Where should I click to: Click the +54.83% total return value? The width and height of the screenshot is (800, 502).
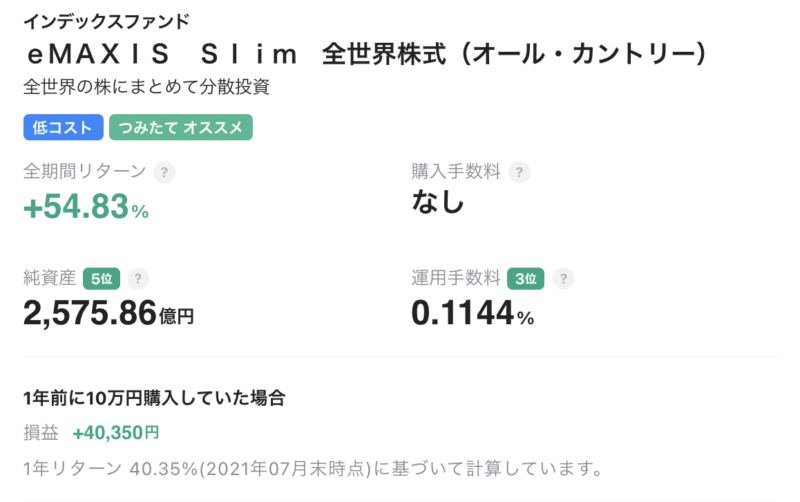86,207
